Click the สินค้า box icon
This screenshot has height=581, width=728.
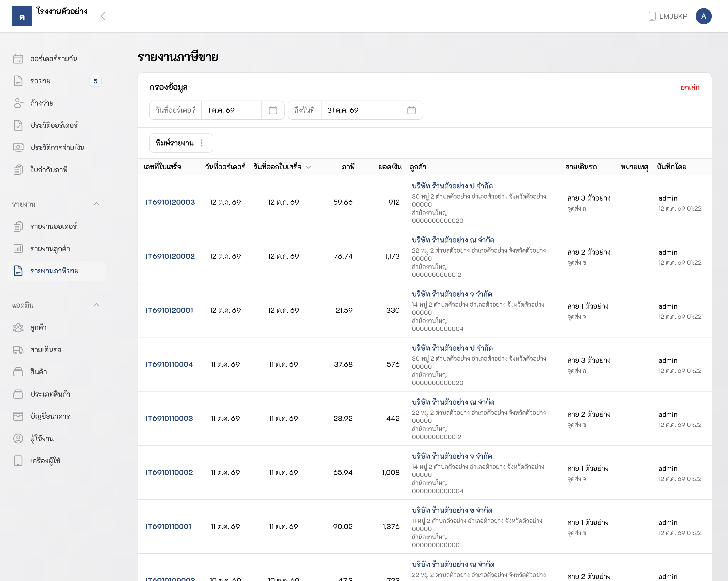[x=18, y=372]
